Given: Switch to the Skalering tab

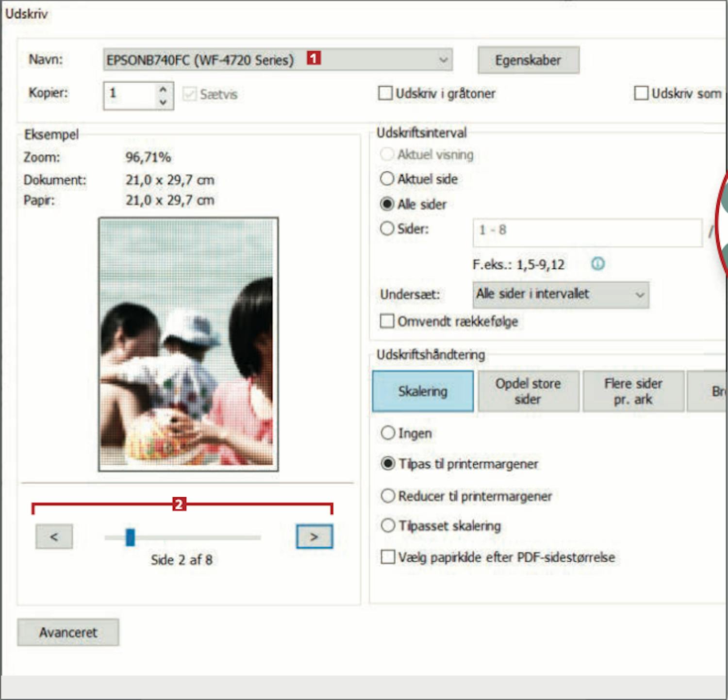Looking at the screenshot, I should pyautogui.click(x=423, y=391).
